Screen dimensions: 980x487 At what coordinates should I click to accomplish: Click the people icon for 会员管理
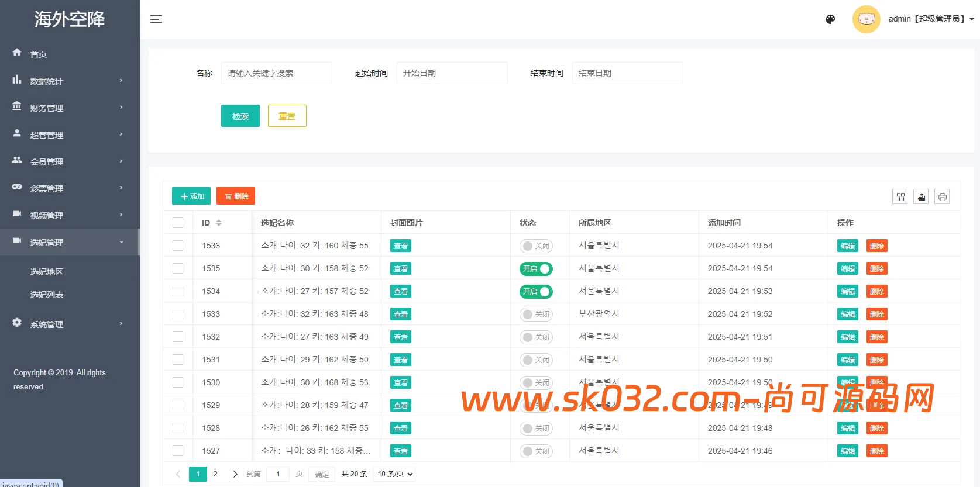click(17, 160)
